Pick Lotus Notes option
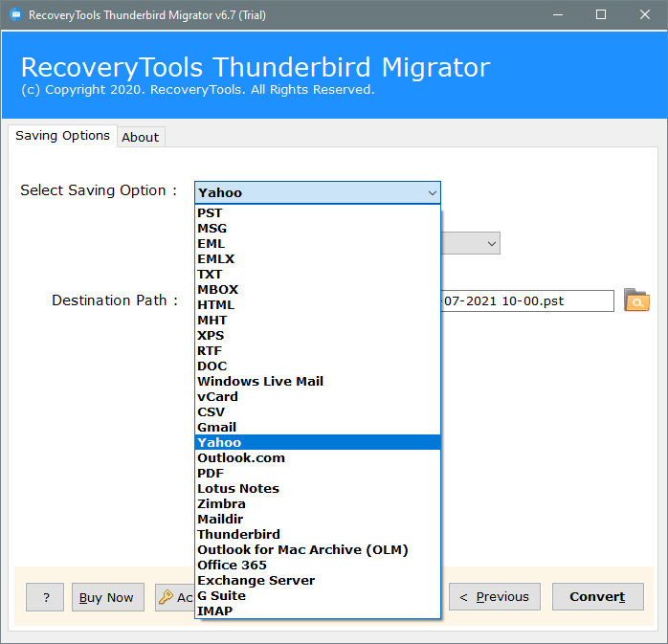The height and width of the screenshot is (644, 668). tap(318, 489)
